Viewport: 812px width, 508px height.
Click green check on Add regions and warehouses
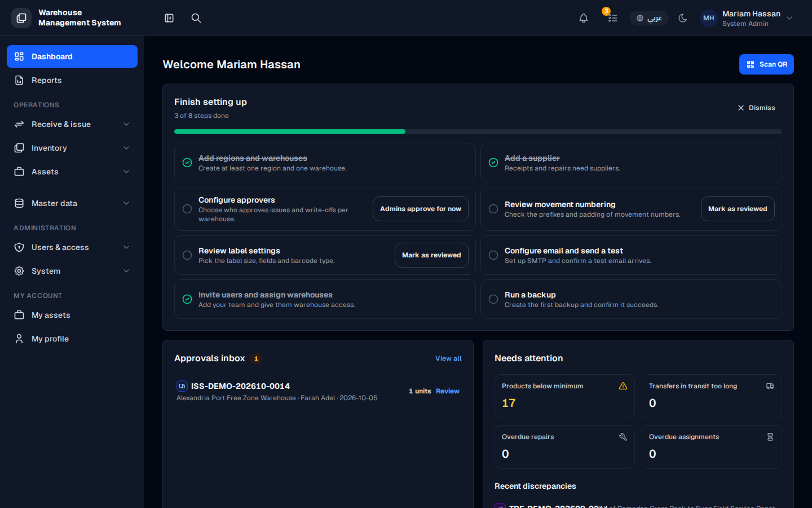pos(187,163)
